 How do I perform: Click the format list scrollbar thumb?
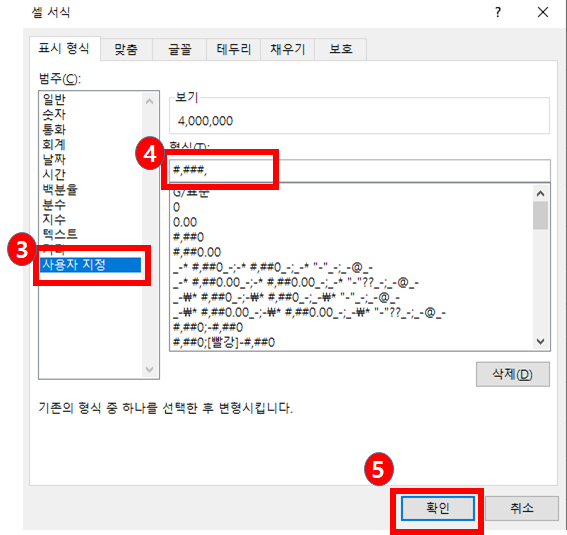pyautogui.click(x=541, y=215)
